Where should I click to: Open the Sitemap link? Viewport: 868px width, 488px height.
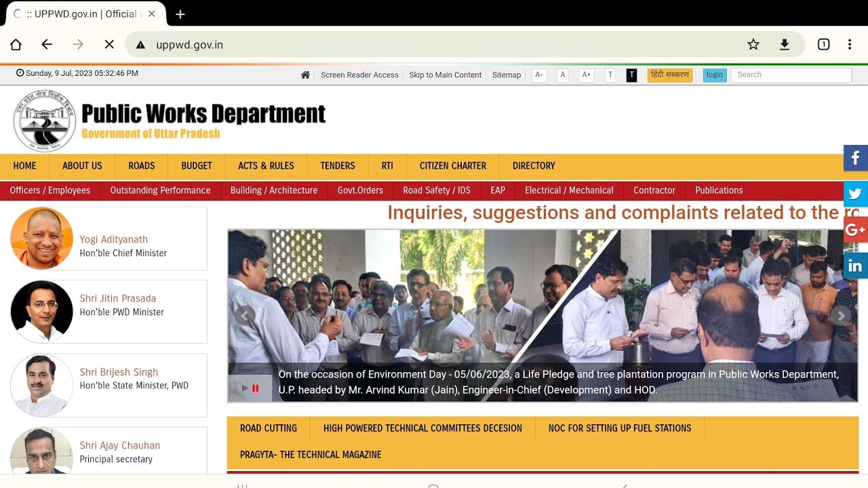click(x=507, y=75)
